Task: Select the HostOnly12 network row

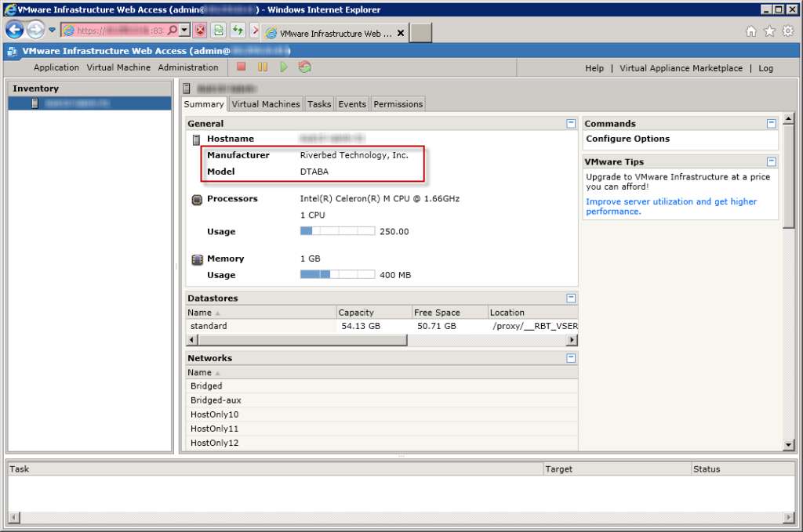Action: pos(382,443)
